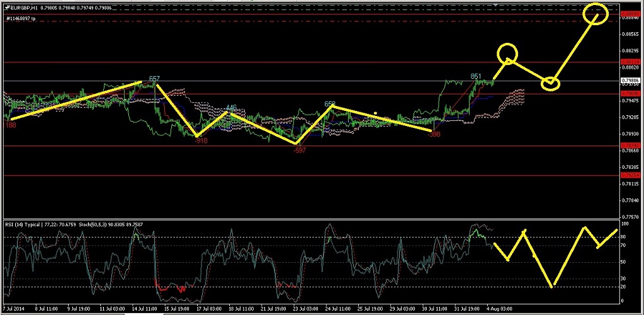Select the largest yellow circle at top right
Screen dimensions: 644x315
(595, 13)
